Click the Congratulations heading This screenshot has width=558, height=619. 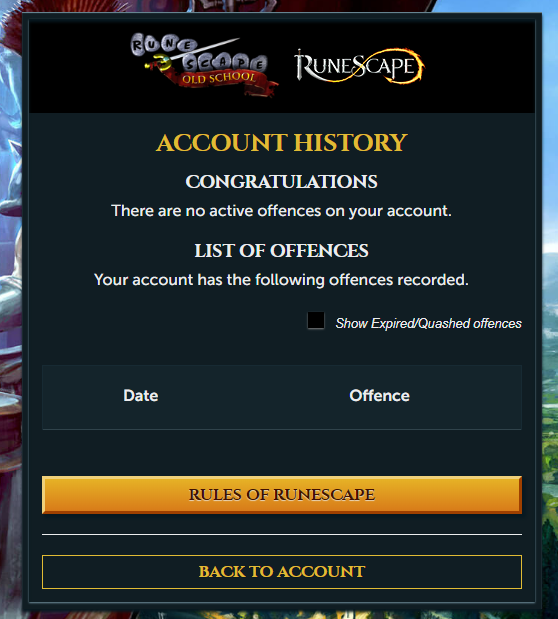[x=282, y=182]
